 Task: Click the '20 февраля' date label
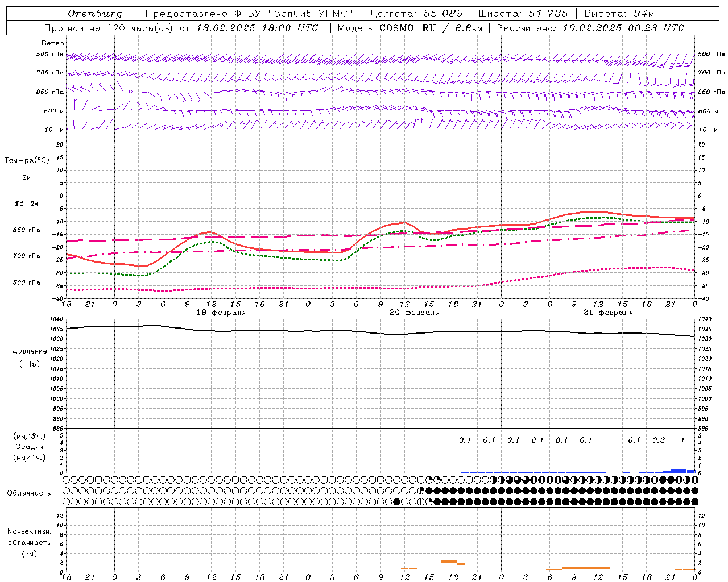[415, 313]
